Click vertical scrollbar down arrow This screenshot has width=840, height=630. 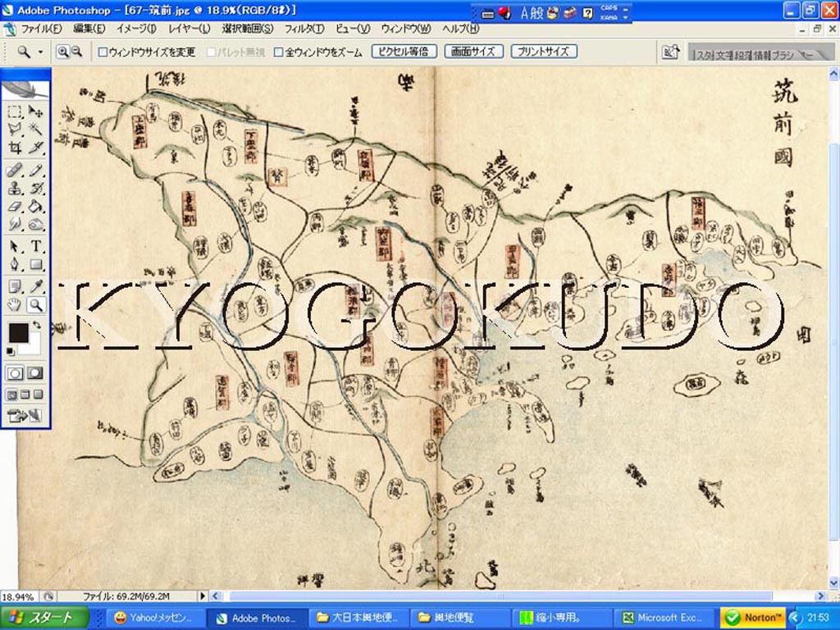[833, 582]
